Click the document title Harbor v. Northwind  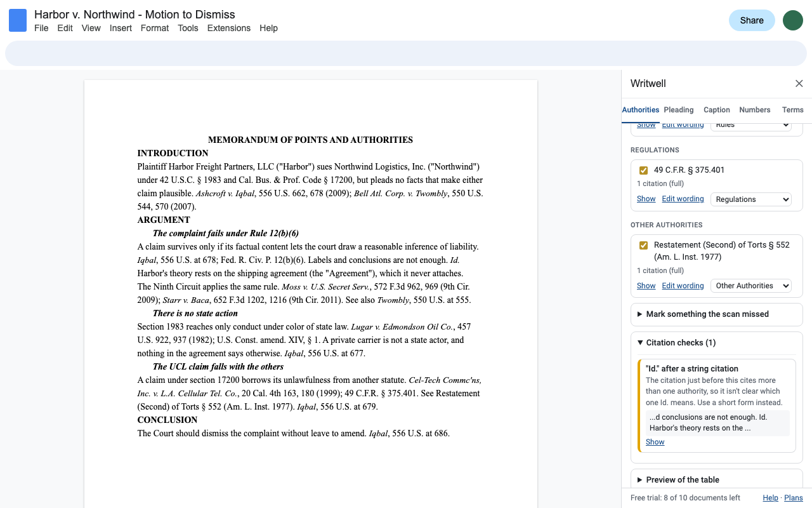point(134,15)
